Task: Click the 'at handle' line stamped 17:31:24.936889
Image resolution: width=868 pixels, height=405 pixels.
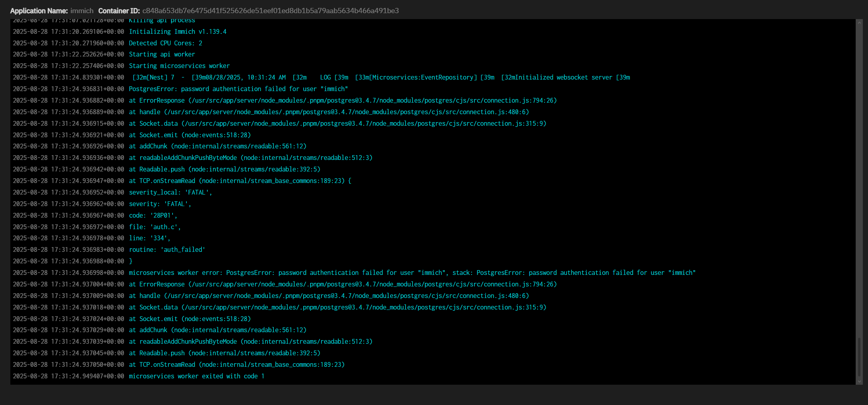Action: [x=329, y=112]
